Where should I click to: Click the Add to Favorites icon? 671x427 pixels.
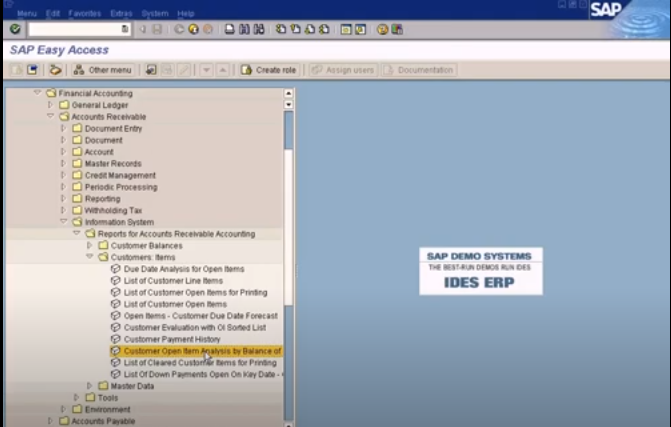(x=151, y=70)
